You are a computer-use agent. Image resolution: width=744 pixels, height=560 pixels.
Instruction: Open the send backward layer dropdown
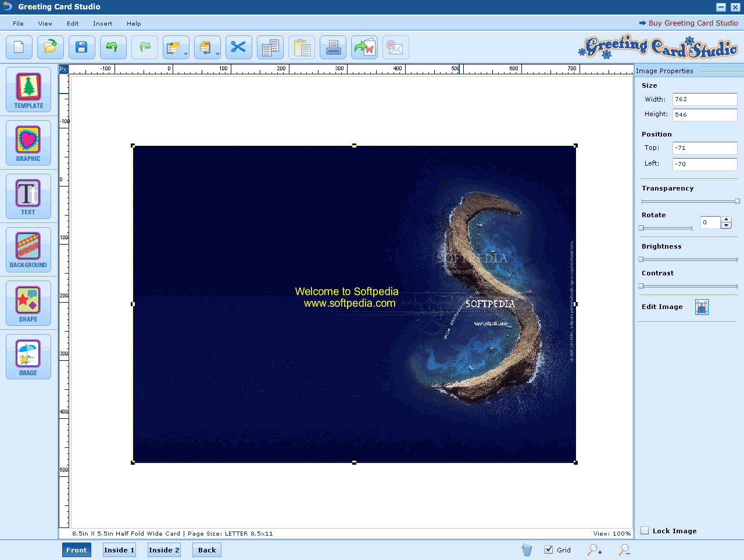[208, 47]
